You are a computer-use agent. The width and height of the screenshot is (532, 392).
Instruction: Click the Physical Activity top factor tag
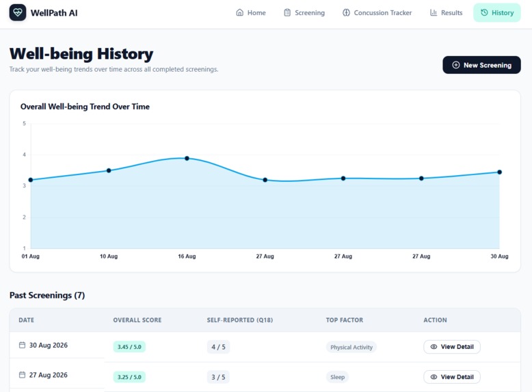tap(351, 348)
